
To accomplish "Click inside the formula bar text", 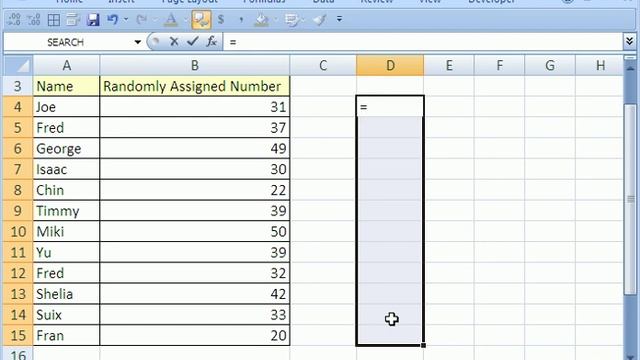I will click(422, 42).
